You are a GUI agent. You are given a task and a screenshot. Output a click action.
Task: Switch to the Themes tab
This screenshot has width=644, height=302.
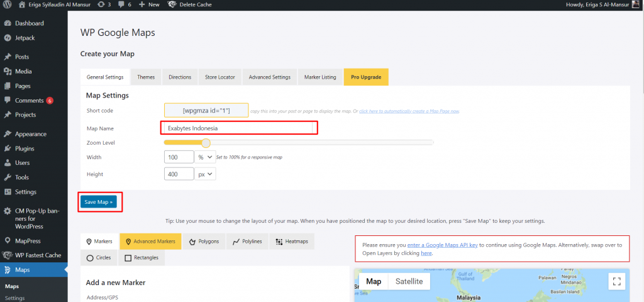pos(146,77)
